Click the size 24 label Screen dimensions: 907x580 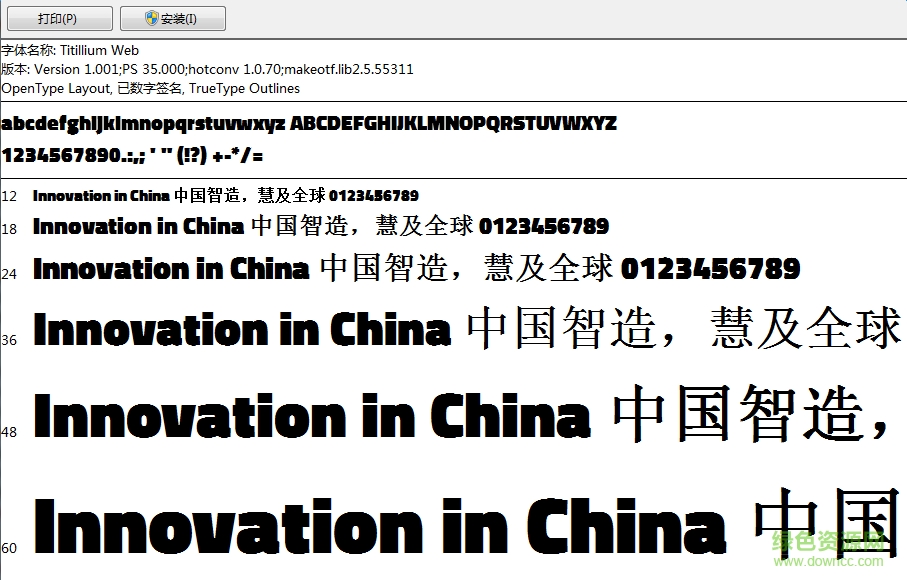click(x=9, y=273)
